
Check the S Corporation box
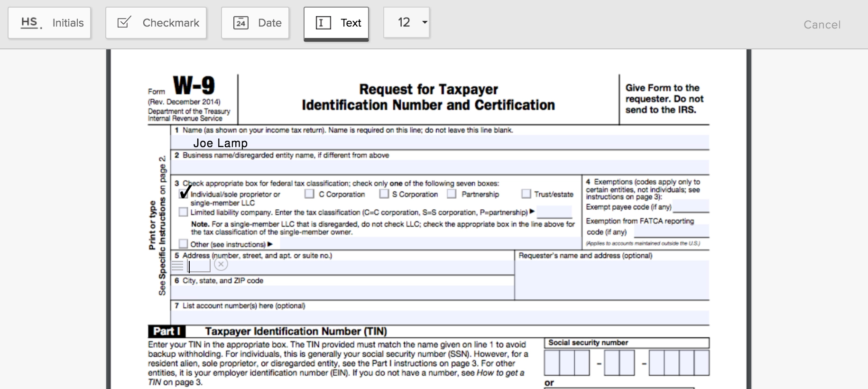coord(384,194)
